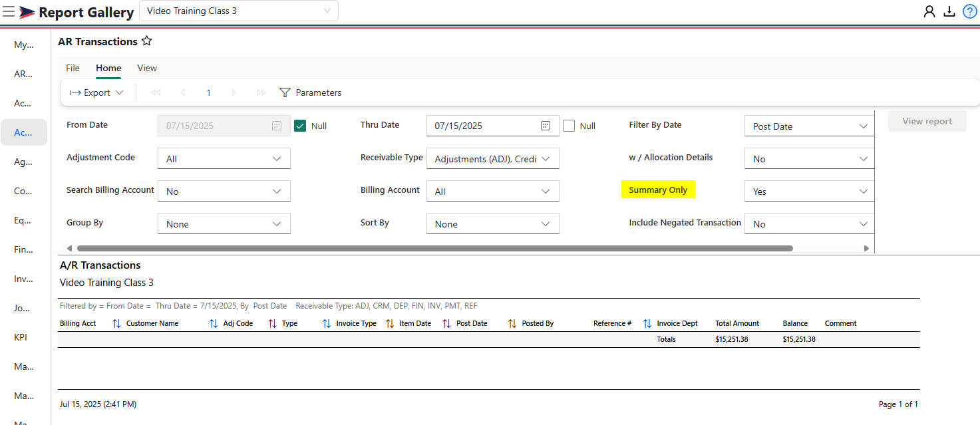Screen dimensions: 980x425
Task: Open the From Date calendar icon
Action: click(277, 126)
